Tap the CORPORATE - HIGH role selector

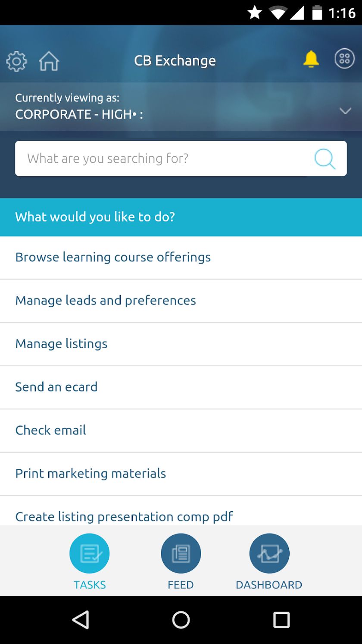(x=79, y=114)
